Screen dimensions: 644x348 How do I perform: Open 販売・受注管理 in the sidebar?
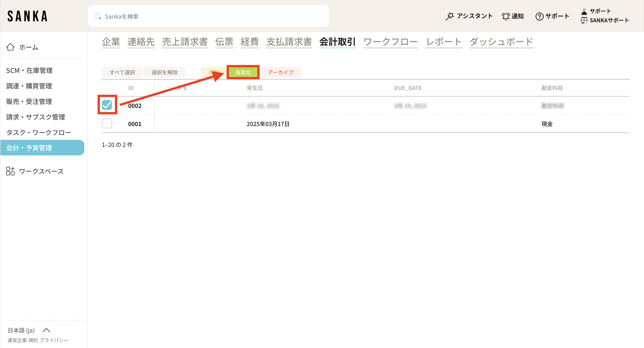(x=29, y=101)
